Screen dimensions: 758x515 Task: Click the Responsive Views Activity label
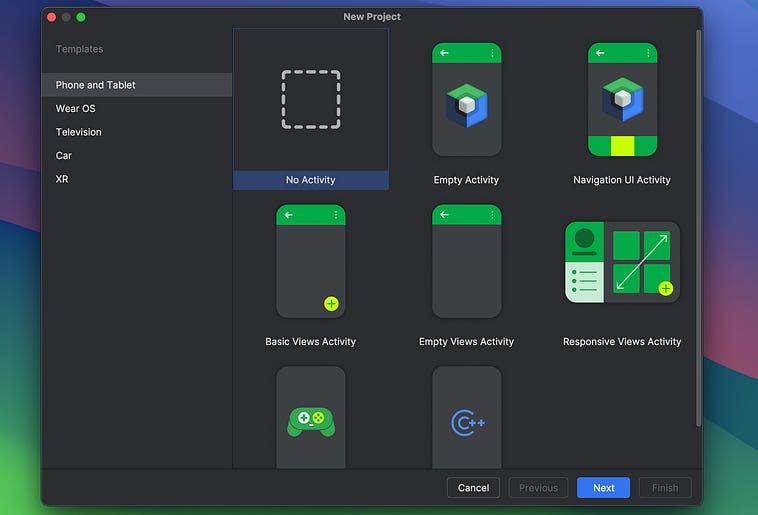(x=622, y=341)
